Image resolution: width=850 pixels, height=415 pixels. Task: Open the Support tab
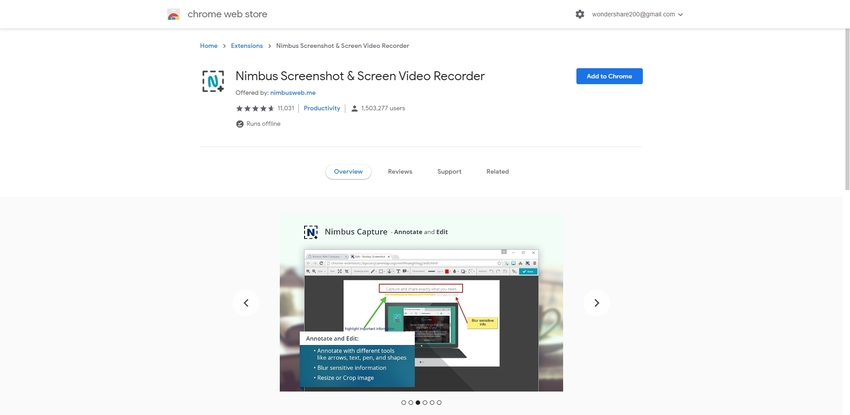[449, 172]
